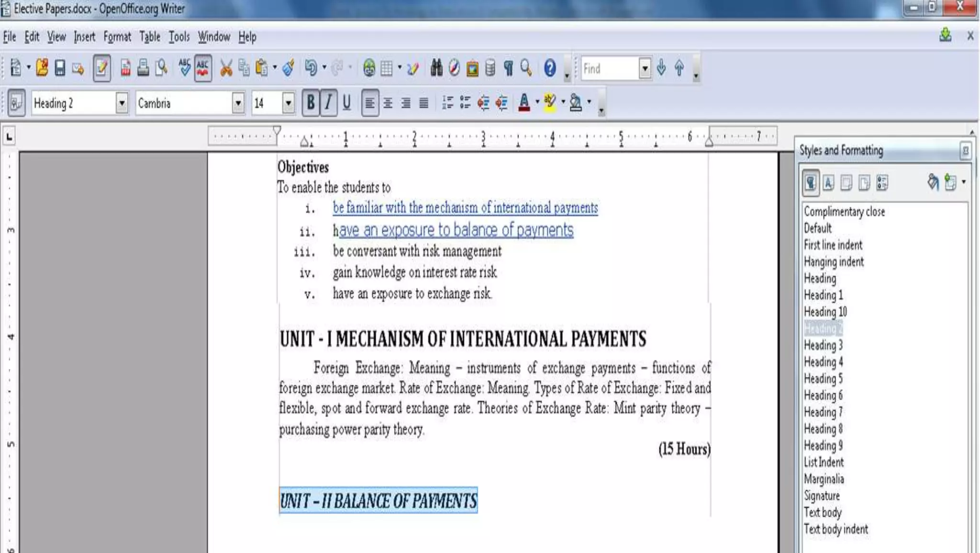Click the Cut scissors icon
The width and height of the screenshot is (980, 553).
coord(226,68)
